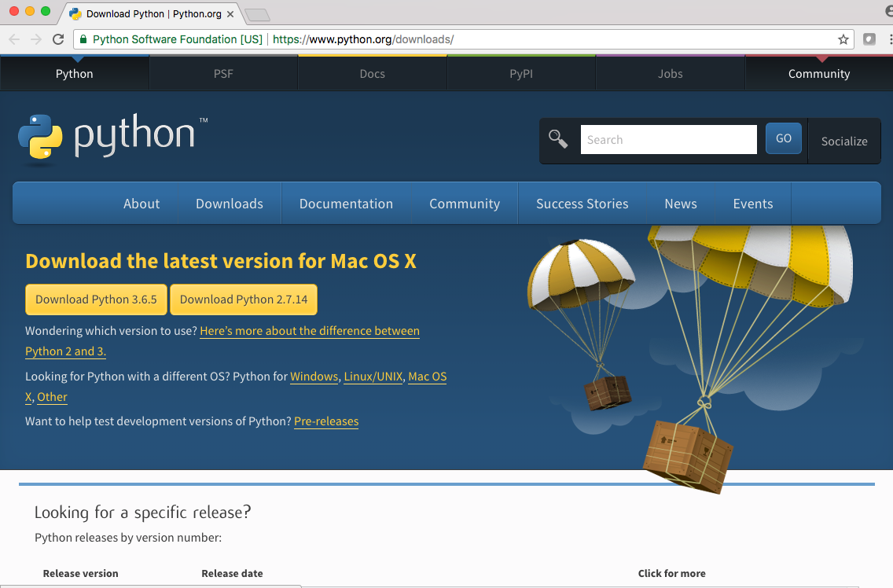
Task: Click the magnifying glass search icon
Action: [x=557, y=138]
